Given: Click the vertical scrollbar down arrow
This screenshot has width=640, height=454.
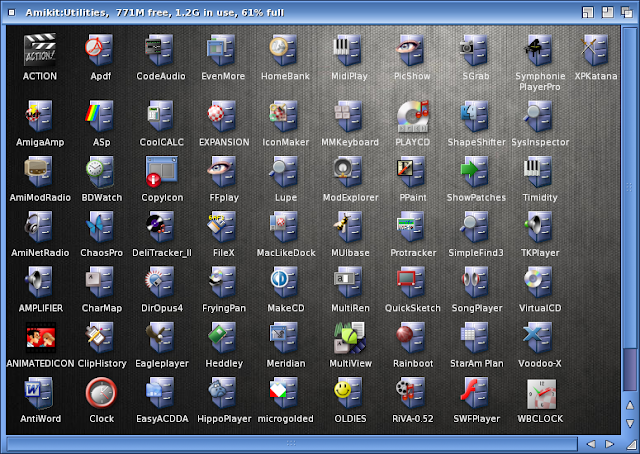Looking at the screenshot, I should (x=630, y=424).
